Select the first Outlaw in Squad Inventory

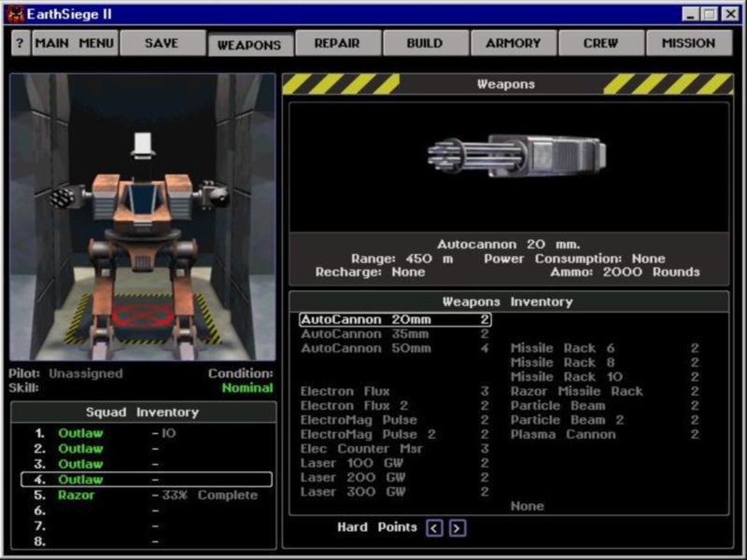80,433
